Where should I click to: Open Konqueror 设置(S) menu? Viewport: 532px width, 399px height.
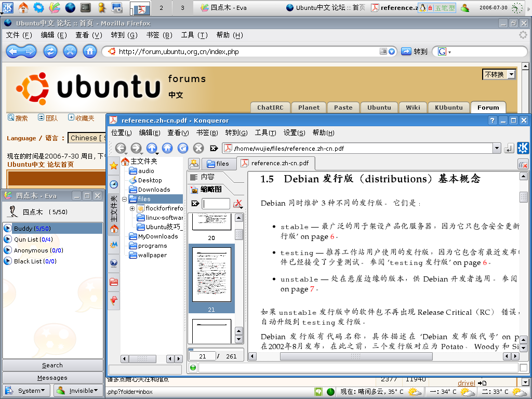tap(294, 132)
